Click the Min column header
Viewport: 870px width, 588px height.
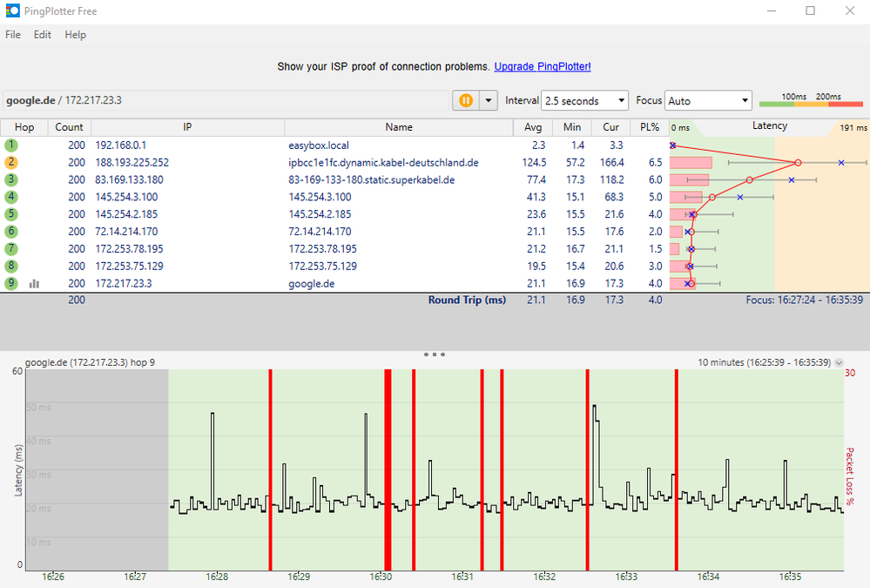point(572,127)
